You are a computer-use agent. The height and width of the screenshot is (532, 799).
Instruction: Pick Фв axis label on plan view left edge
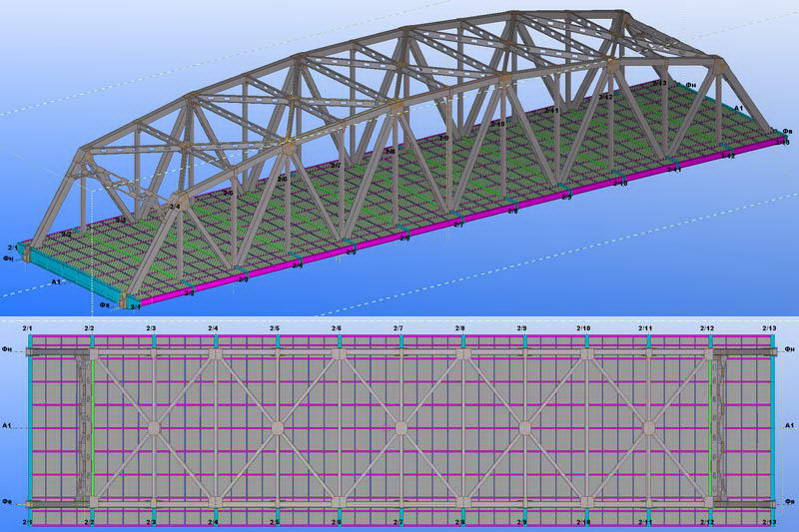click(7, 502)
